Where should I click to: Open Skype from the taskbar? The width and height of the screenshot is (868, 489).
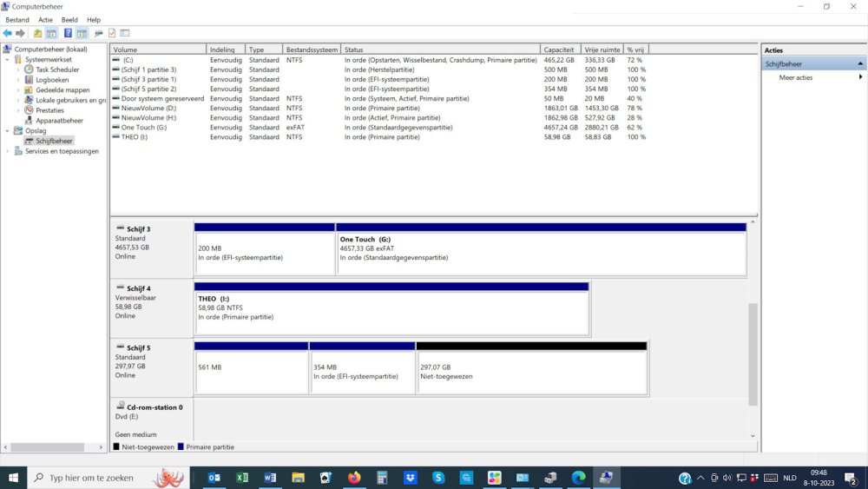point(438,478)
